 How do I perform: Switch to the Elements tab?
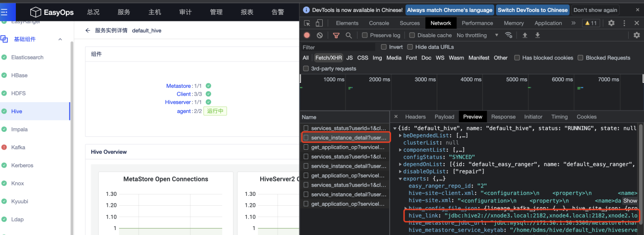347,23
